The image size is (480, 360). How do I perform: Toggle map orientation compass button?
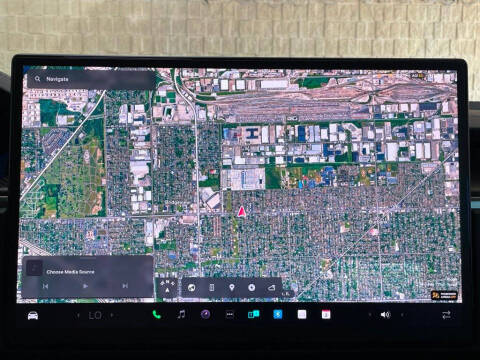(x=168, y=287)
